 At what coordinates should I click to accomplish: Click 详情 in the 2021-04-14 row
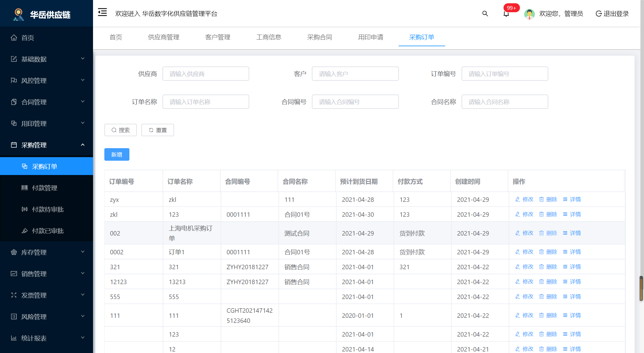[575, 349]
